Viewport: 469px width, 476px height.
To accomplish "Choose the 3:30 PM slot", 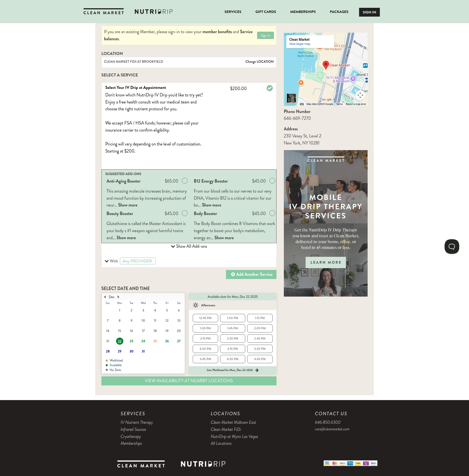I will 260,349.
